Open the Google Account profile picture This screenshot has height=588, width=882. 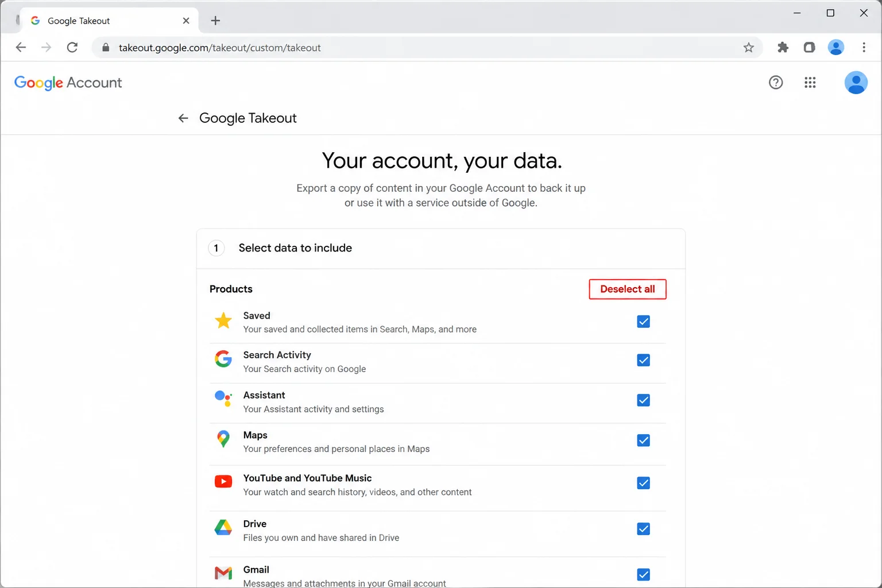click(856, 83)
